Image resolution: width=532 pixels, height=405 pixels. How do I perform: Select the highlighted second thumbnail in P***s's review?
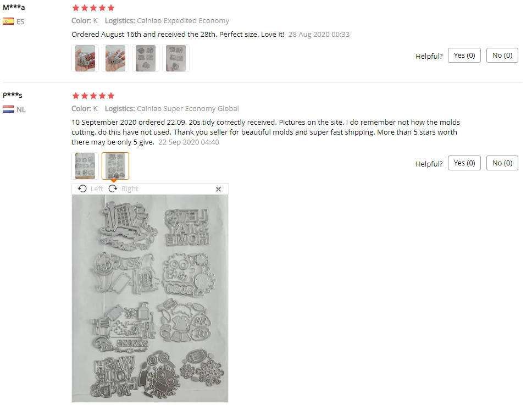(115, 166)
